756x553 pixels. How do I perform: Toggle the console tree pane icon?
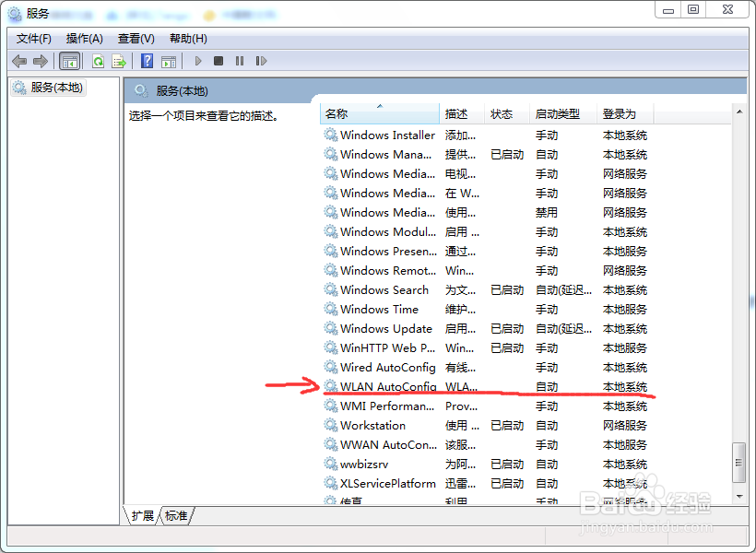(69, 61)
